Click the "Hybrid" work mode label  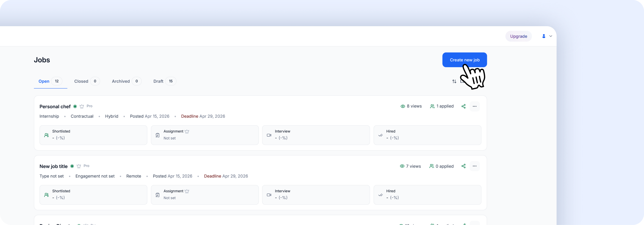click(111, 116)
